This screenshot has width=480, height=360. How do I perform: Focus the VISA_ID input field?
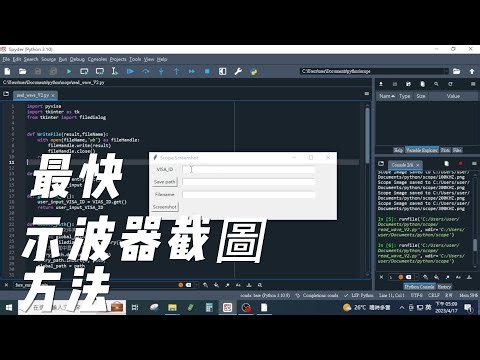coord(249,169)
